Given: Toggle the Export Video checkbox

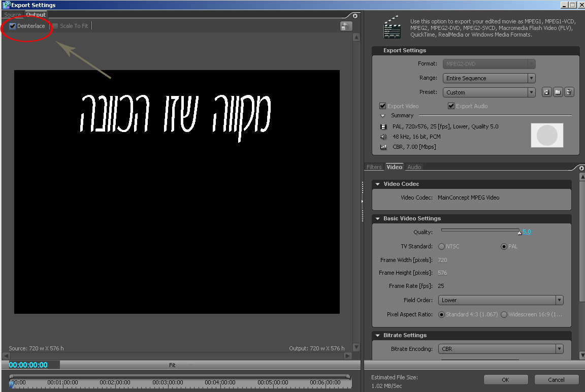Looking at the screenshot, I should point(382,106).
